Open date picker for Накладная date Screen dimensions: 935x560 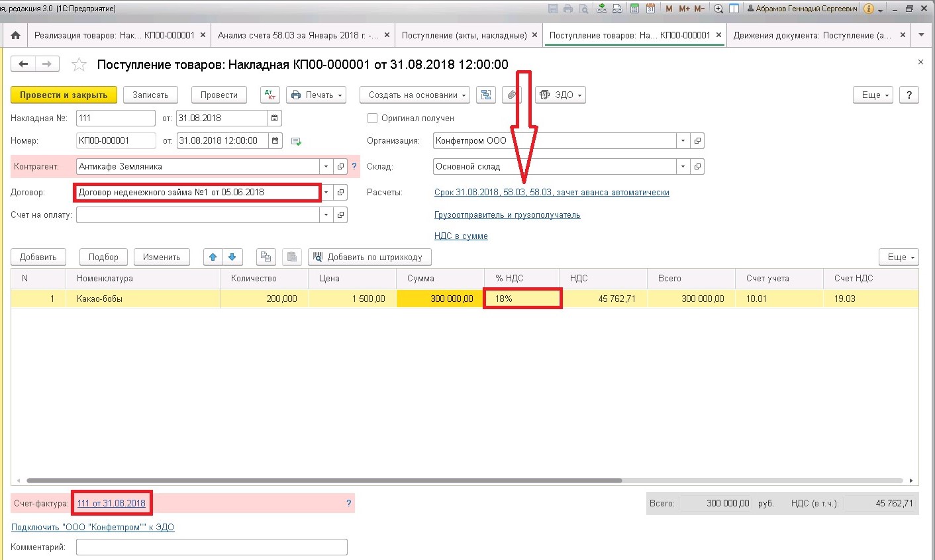(x=275, y=118)
